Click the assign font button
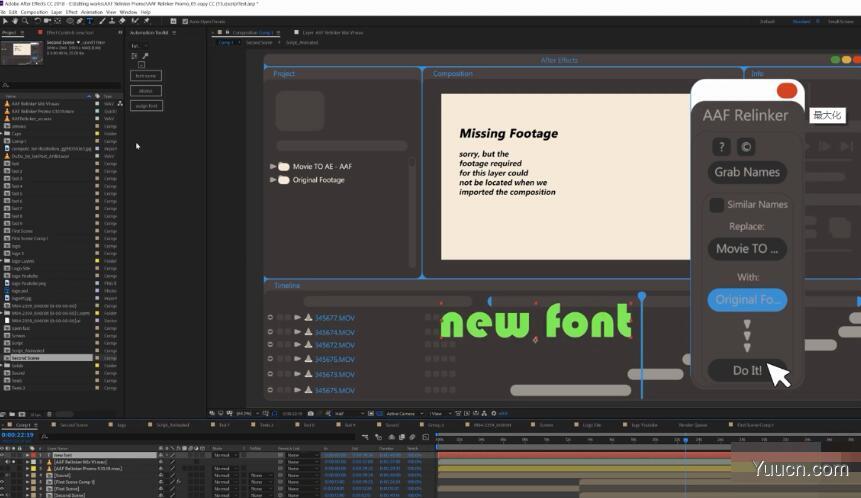Image resolution: width=861 pixels, height=498 pixels. click(x=146, y=105)
